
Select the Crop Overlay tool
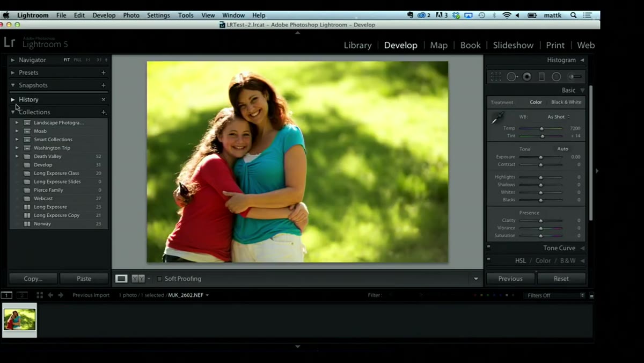pyautogui.click(x=496, y=77)
